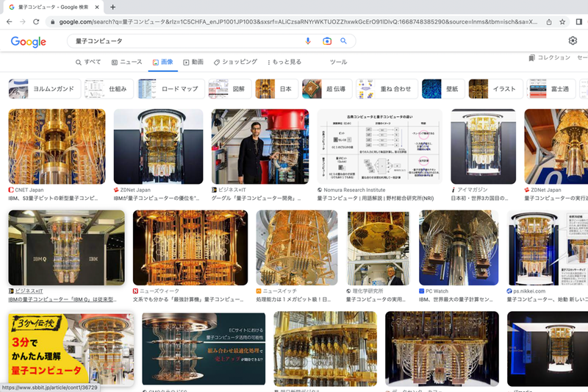Screen dimensions: 588x392
Task: Open a new browser tab
Action: pos(113,7)
